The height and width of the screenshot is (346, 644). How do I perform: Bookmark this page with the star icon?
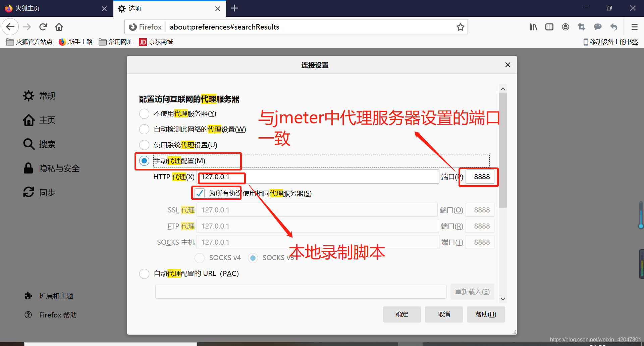460,27
